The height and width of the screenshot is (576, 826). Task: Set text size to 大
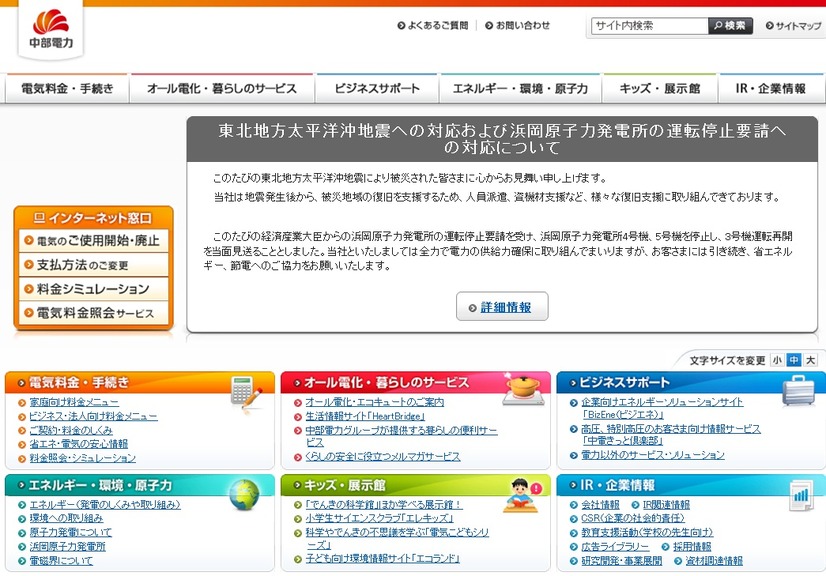810,360
